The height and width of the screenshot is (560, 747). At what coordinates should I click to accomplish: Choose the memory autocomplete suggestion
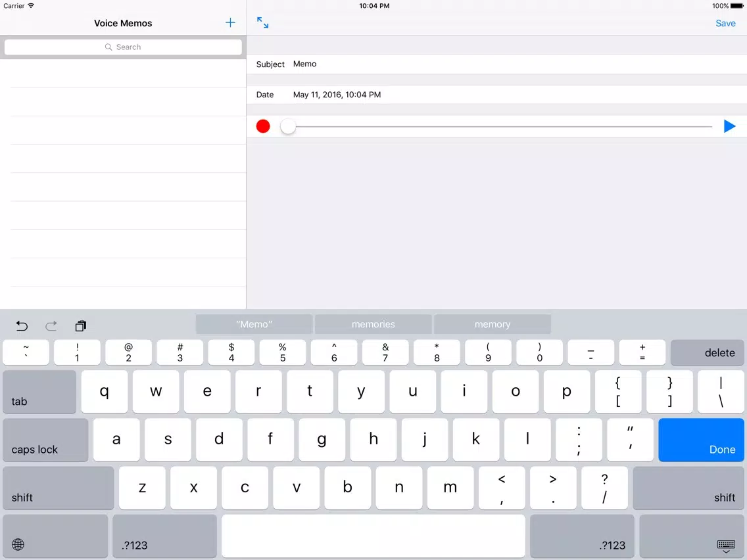(492, 324)
